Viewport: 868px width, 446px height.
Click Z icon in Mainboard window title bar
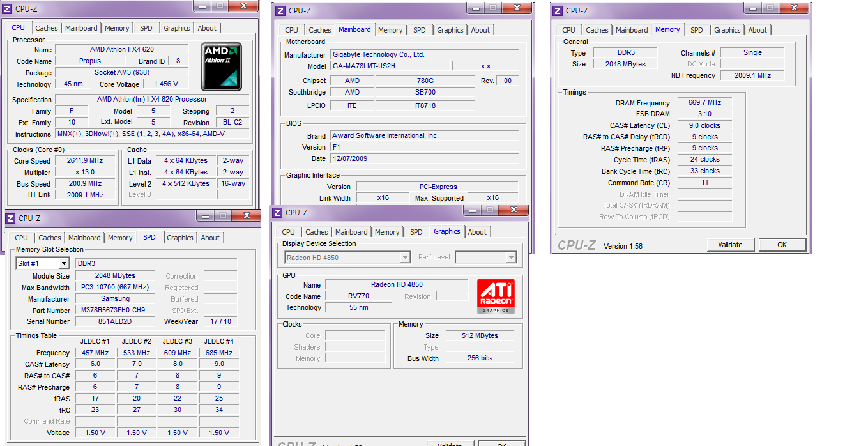click(x=279, y=10)
